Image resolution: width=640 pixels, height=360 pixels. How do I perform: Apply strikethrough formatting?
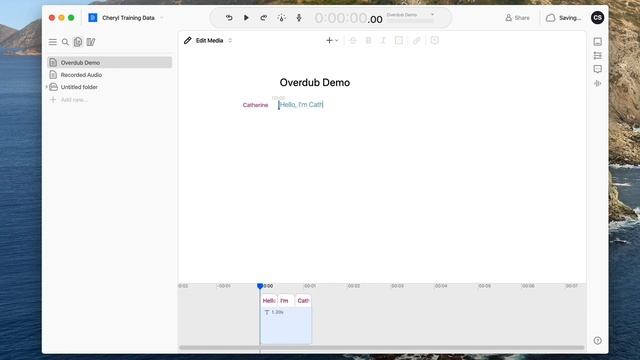(353, 40)
